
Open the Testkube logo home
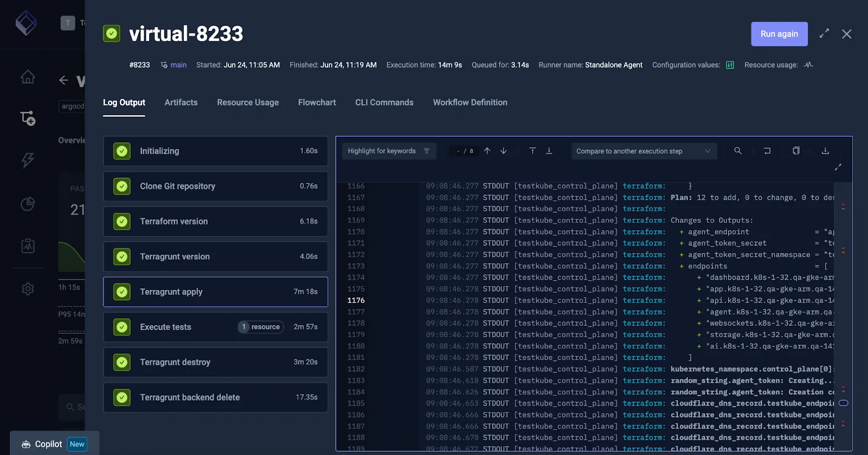point(26,23)
